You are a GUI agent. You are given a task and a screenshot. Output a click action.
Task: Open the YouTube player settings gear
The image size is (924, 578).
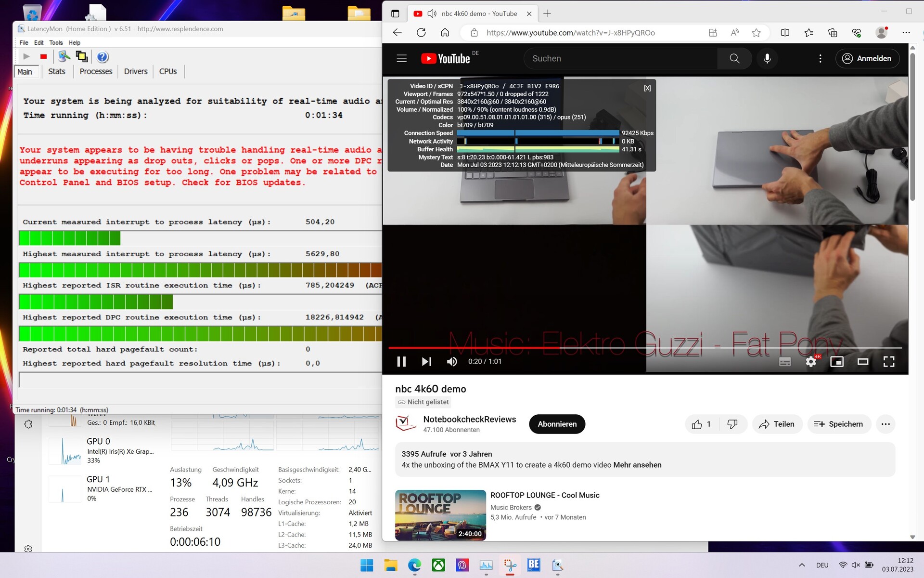pyautogui.click(x=810, y=361)
